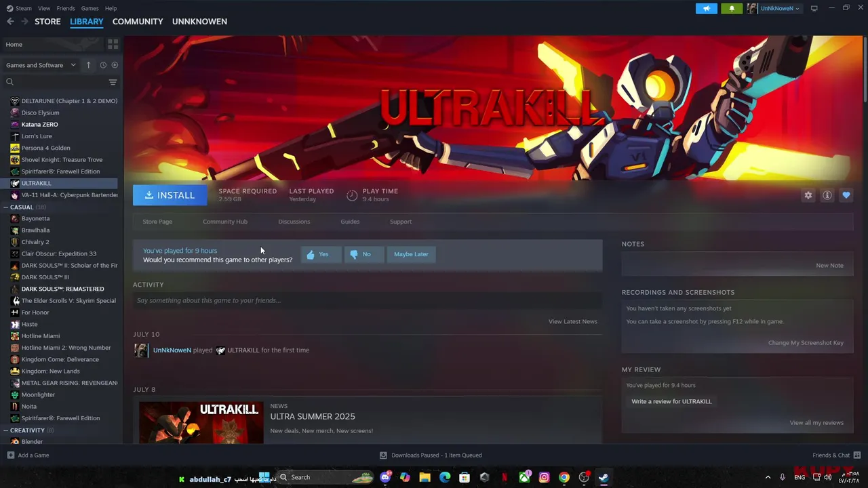Toggle ULTRAKILL favorite heart icon

[846, 195]
